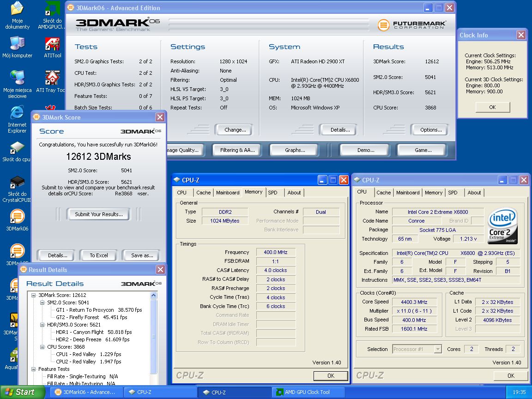The height and width of the screenshot is (399, 532).
Task: Launch the ATITool desktop icon
Action: pyautogui.click(x=52, y=48)
